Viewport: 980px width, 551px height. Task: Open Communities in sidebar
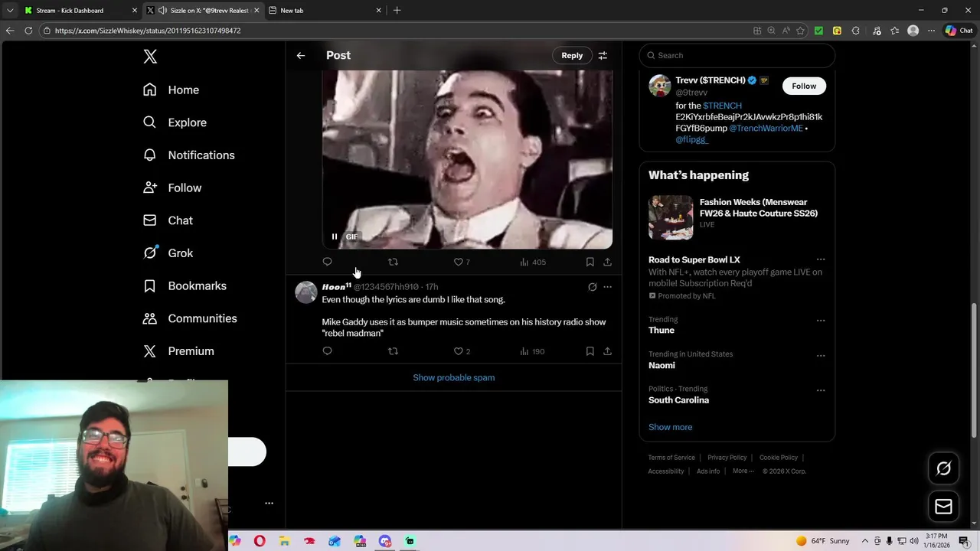point(190,318)
